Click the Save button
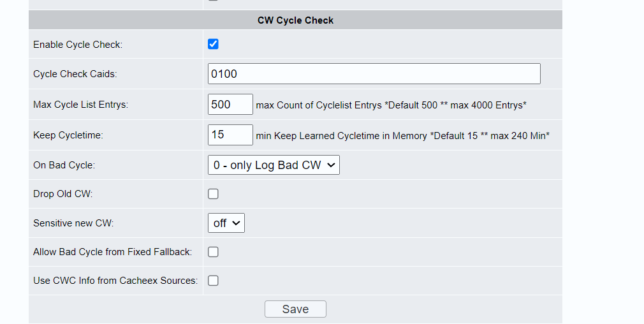The height and width of the screenshot is (324, 644). coord(295,309)
